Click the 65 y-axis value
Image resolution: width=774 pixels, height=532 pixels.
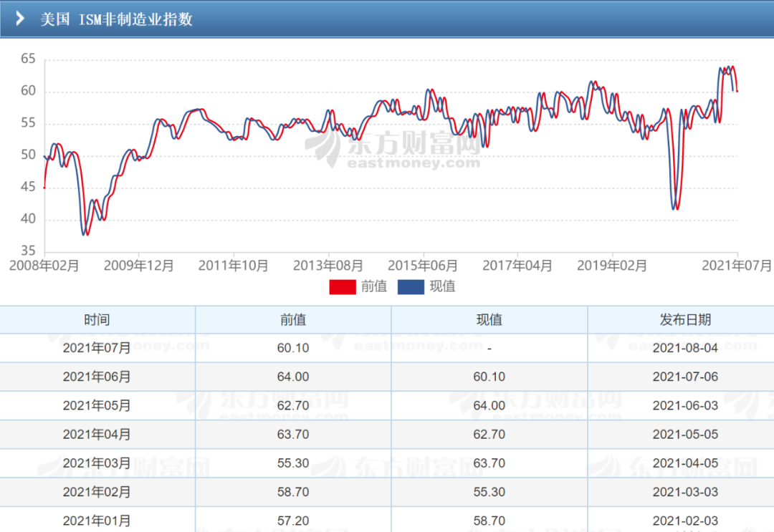pyautogui.click(x=28, y=59)
